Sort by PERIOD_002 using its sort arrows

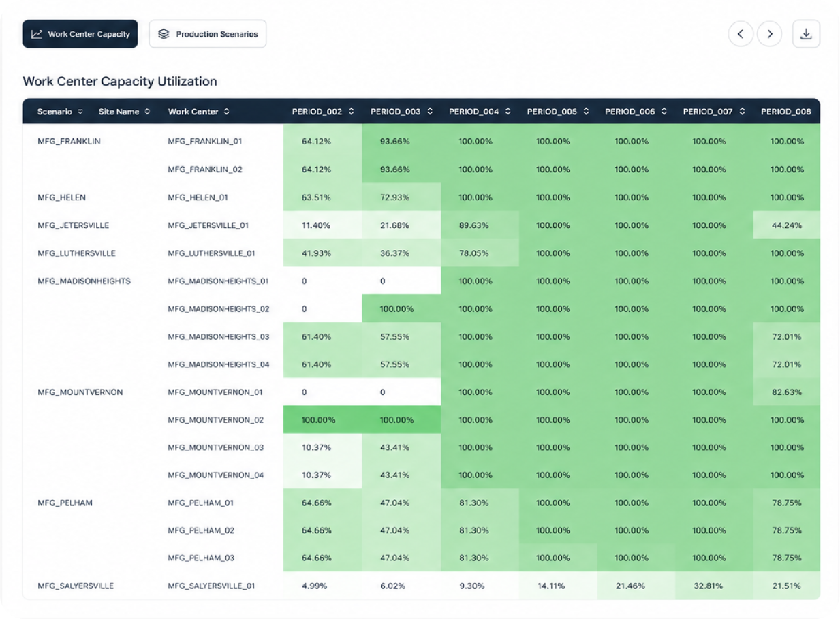352,112
